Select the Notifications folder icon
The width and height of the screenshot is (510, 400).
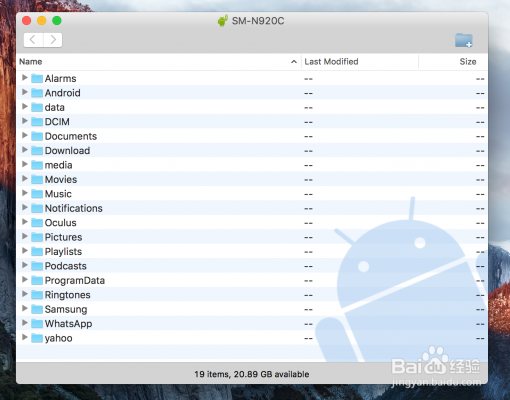(x=37, y=208)
